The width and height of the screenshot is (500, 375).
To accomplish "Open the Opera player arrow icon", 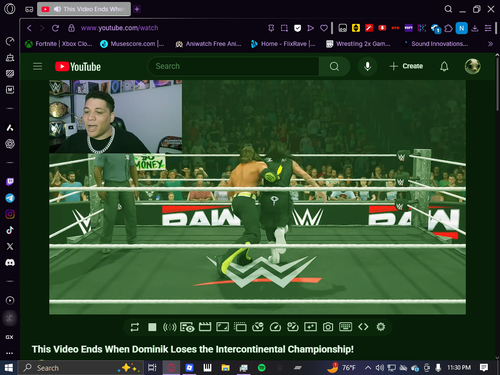I will (x=310, y=28).
